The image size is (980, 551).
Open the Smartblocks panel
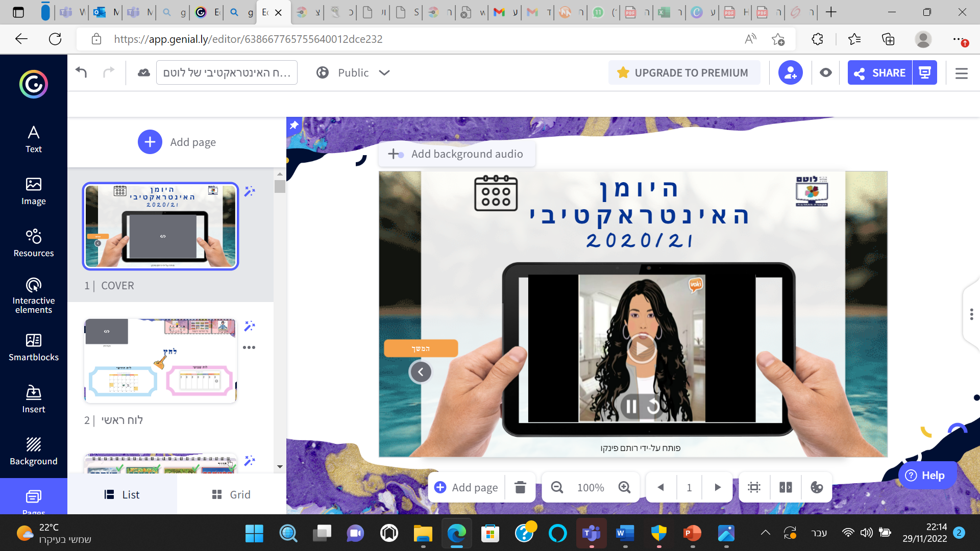[x=34, y=347]
